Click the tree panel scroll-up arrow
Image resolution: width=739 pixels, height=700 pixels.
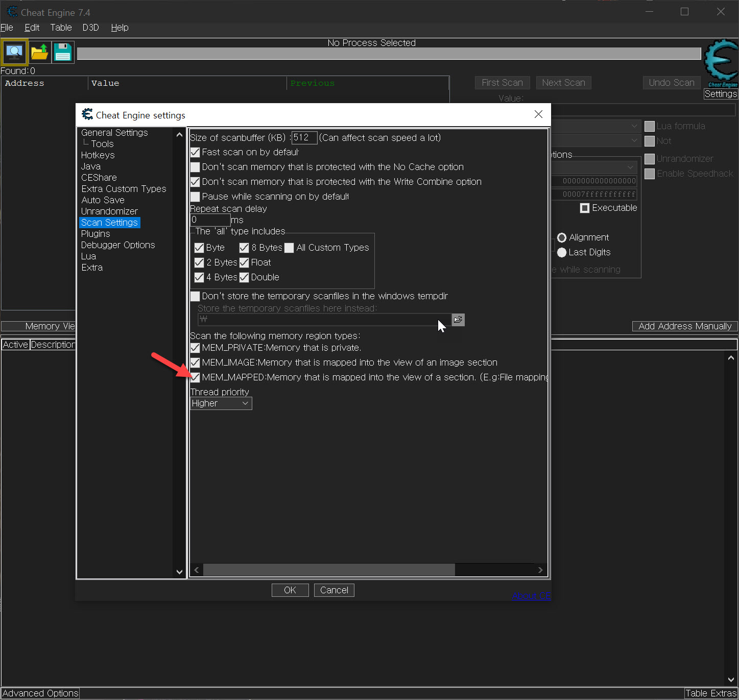point(179,135)
